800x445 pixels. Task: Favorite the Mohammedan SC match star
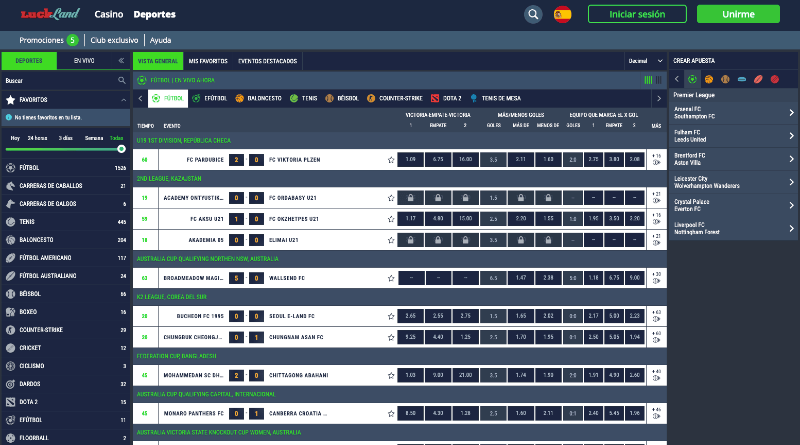pos(391,375)
